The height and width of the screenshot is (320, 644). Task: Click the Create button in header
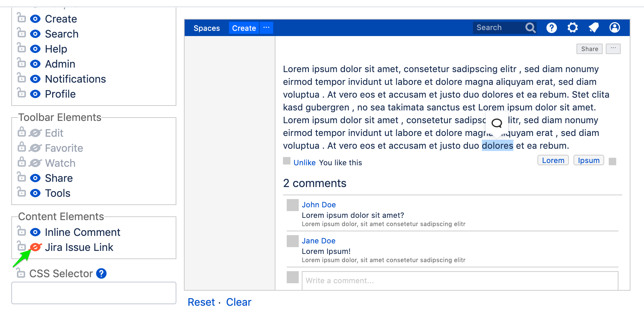[x=244, y=28]
